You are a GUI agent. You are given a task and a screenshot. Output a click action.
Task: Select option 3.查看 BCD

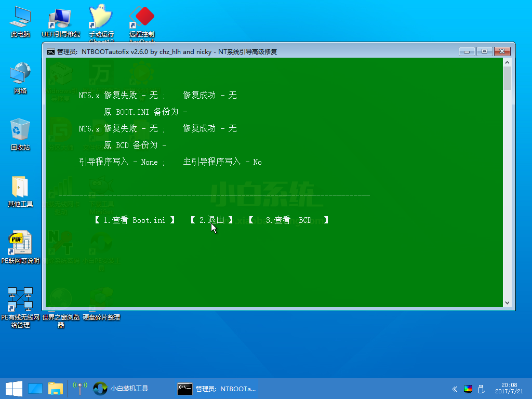[x=288, y=220]
